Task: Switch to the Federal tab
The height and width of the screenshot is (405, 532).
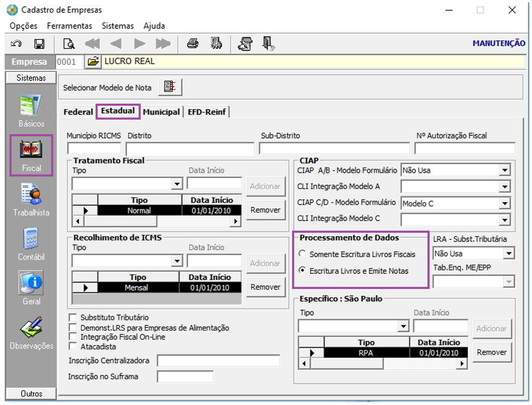Action: [78, 112]
